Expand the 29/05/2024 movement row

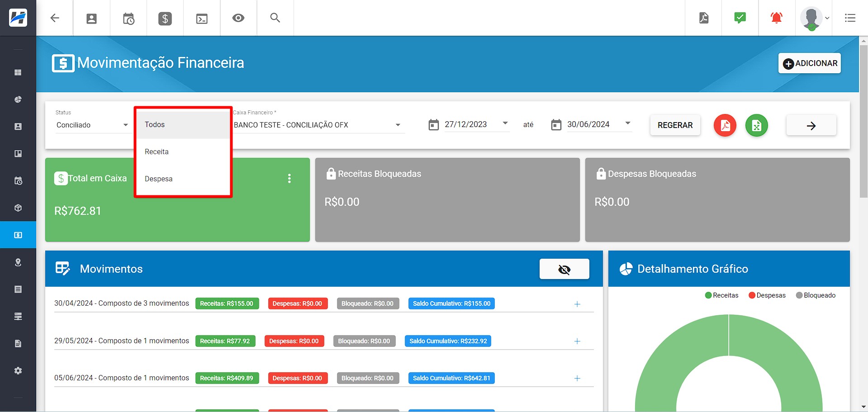click(577, 341)
